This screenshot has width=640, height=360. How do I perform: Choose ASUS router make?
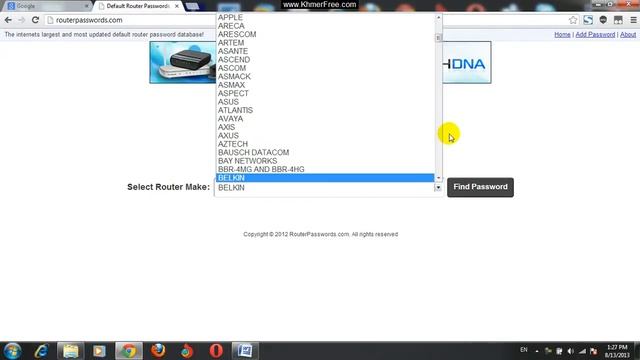(x=325, y=102)
